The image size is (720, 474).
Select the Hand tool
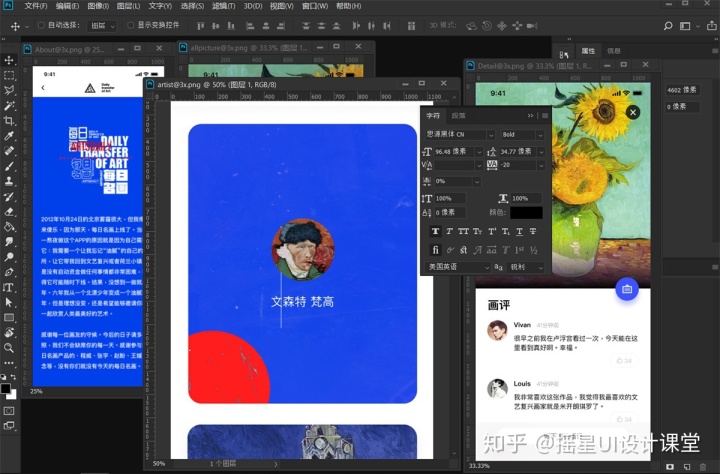coord(9,333)
